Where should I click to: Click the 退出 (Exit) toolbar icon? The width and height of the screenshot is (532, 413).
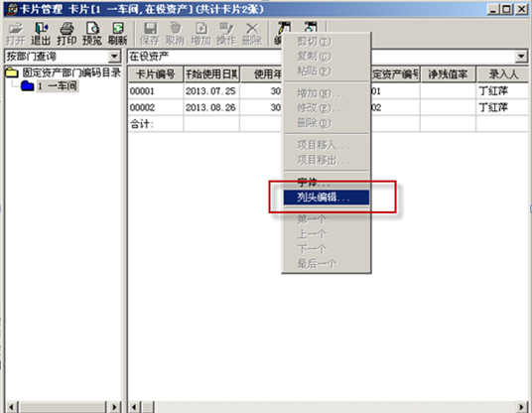[41, 33]
